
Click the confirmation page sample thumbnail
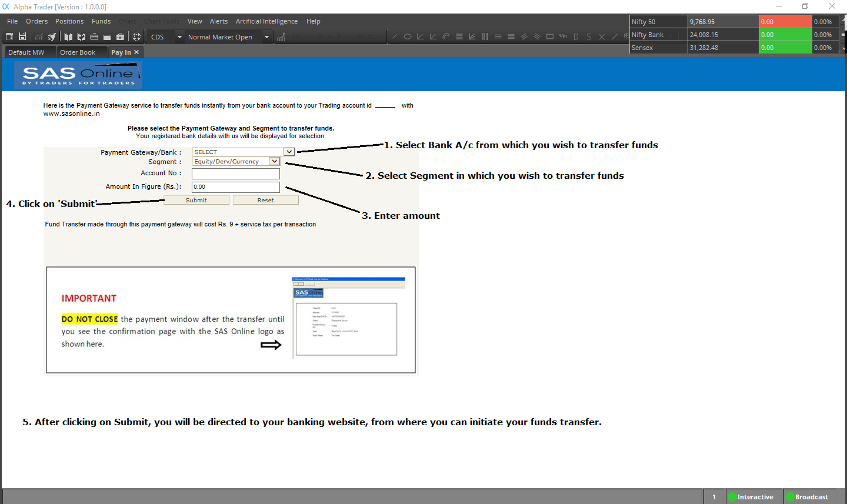[x=348, y=318]
